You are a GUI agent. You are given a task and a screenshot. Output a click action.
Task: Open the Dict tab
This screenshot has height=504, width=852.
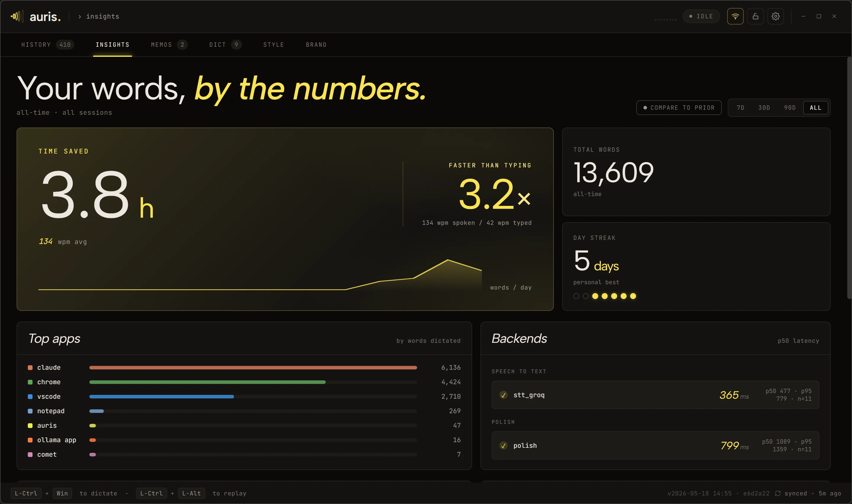[225, 45]
